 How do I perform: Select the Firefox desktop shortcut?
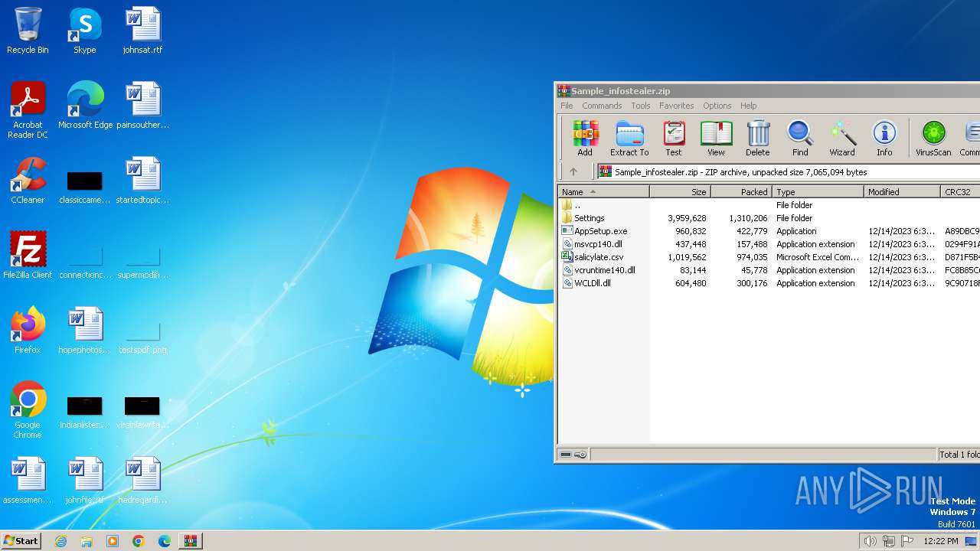(28, 331)
